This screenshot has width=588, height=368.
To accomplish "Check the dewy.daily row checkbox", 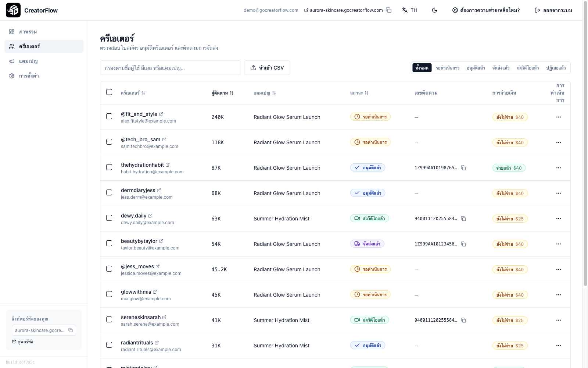I will click(x=109, y=218).
